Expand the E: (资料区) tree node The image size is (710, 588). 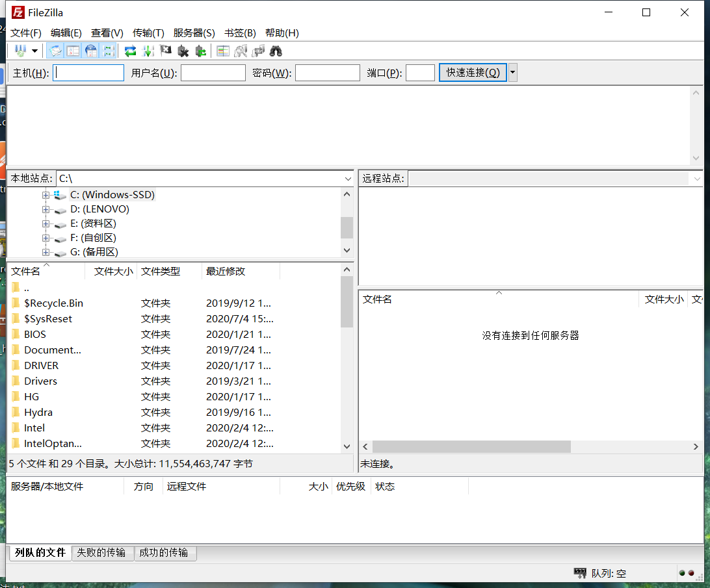tap(46, 224)
